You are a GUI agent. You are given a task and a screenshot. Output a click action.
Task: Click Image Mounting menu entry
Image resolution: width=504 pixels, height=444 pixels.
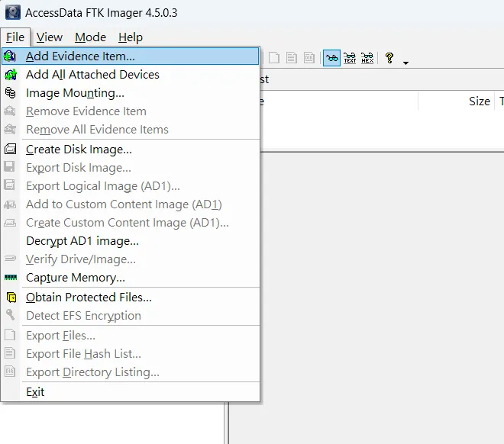point(130,93)
